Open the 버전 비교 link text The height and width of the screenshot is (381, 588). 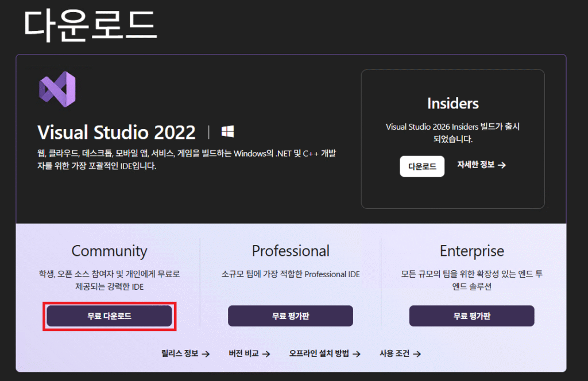[243, 354]
